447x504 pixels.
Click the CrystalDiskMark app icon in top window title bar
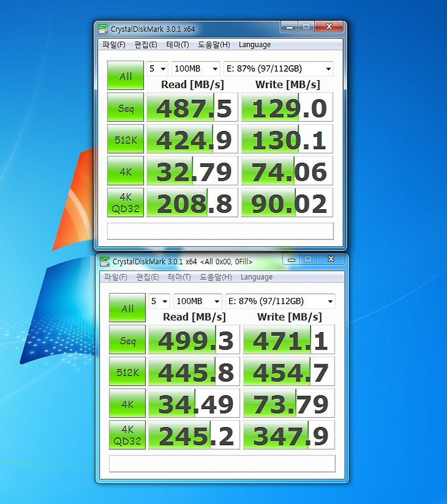point(103,29)
